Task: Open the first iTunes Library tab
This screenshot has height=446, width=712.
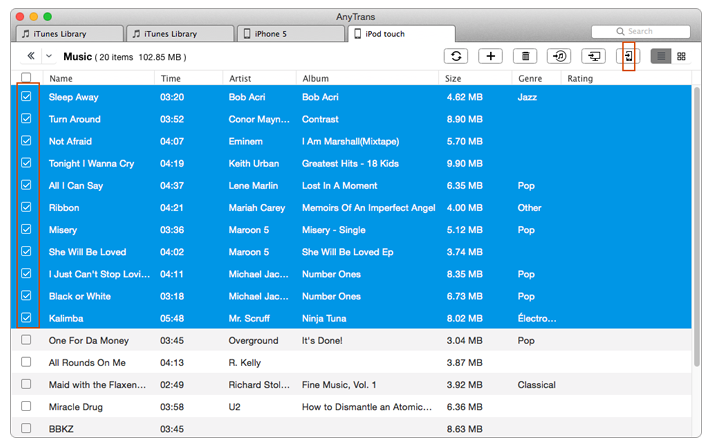Action: point(69,34)
